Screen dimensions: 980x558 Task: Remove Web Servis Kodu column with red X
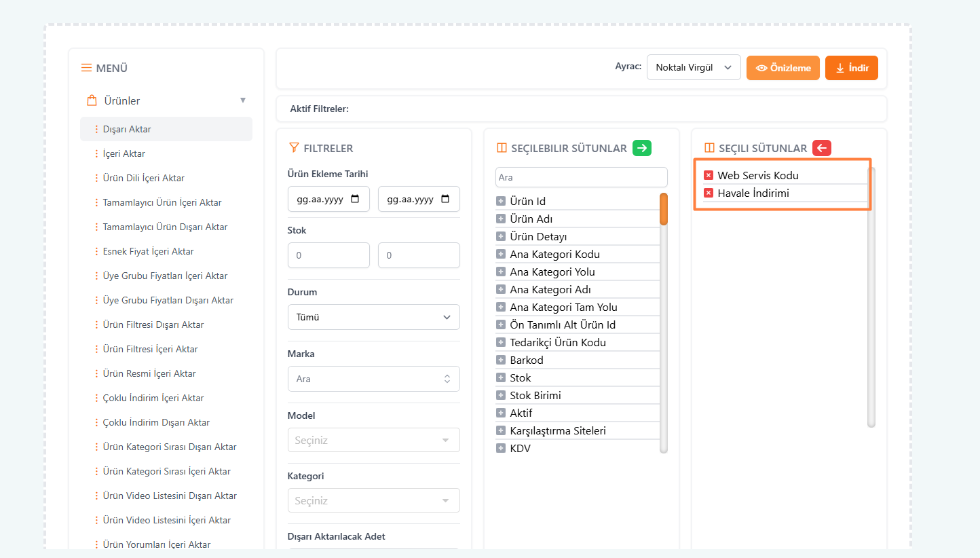tap(709, 175)
